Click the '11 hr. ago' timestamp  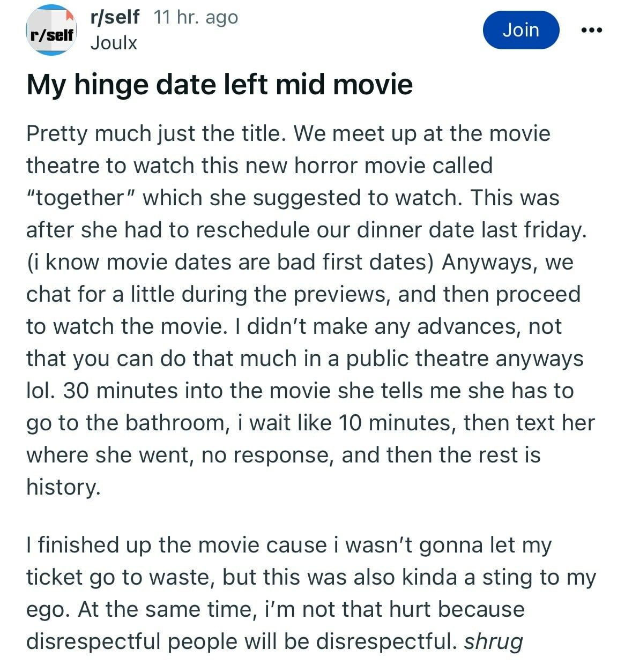(196, 17)
